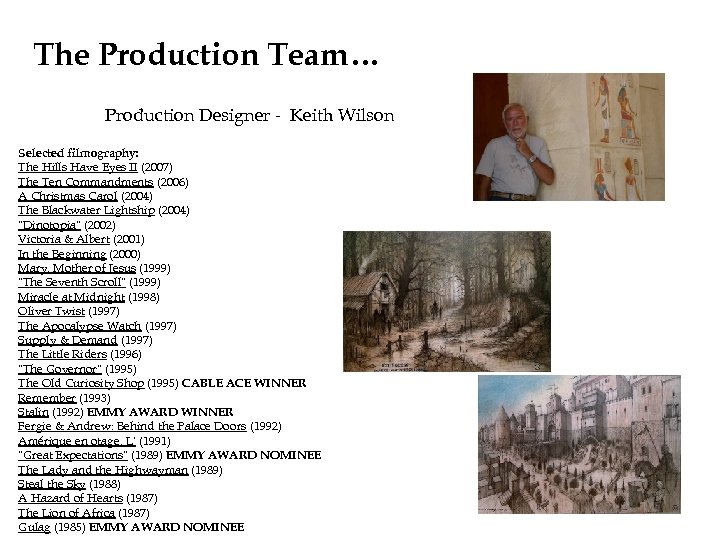Image resolution: width=720 pixels, height=540 pixels.
Task: Open The Old Curiosity Shop link
Action: (81, 383)
